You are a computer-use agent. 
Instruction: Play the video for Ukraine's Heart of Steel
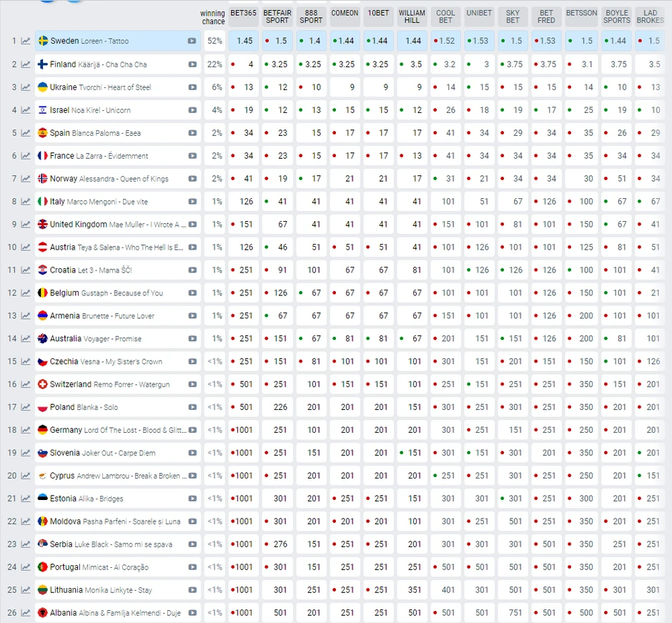192,87
